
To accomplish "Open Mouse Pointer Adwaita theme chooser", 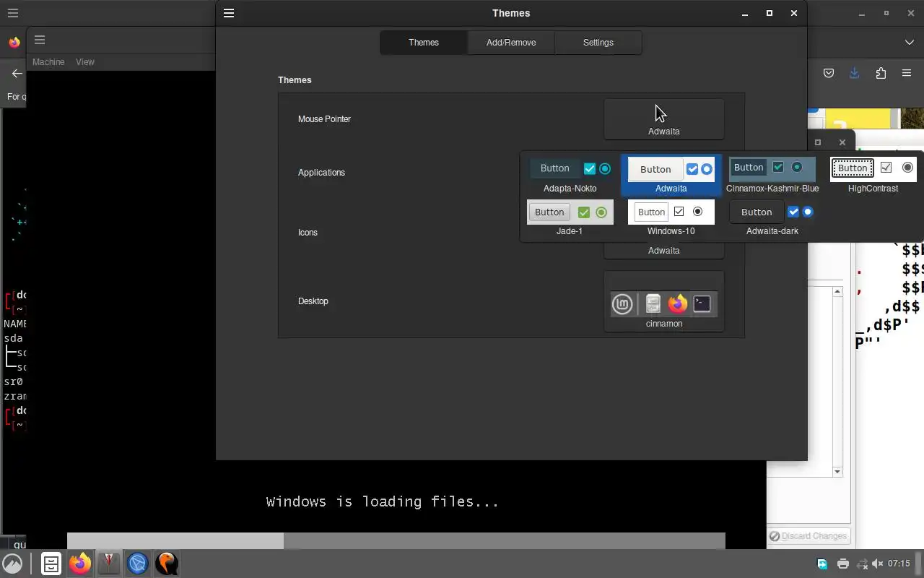I will (664, 119).
